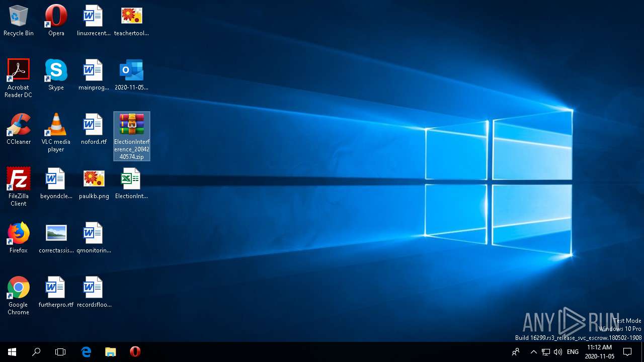644x362 pixels.
Task: Select the Opera desktop shortcut
Action: tap(56, 21)
